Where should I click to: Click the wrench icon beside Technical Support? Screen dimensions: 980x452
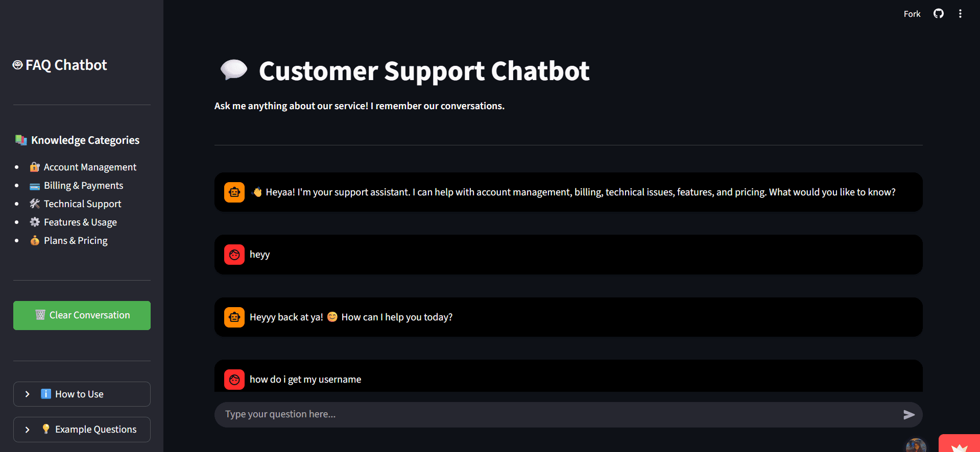34,204
